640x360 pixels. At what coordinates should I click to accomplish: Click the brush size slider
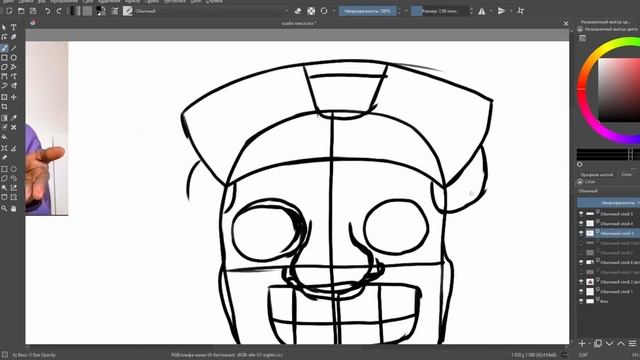(x=439, y=11)
